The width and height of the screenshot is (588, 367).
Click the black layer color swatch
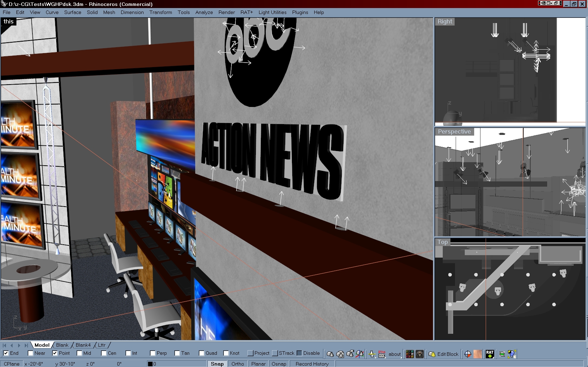[150, 364]
